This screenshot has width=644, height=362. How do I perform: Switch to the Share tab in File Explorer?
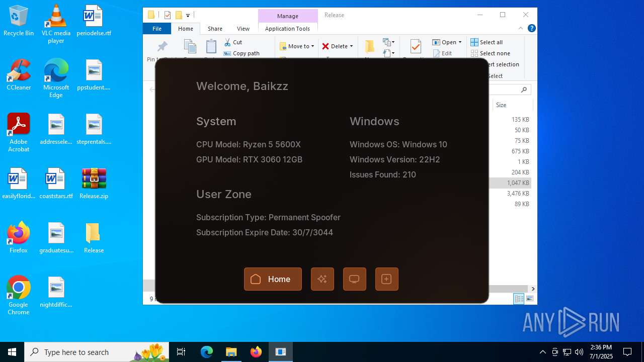[x=215, y=29]
